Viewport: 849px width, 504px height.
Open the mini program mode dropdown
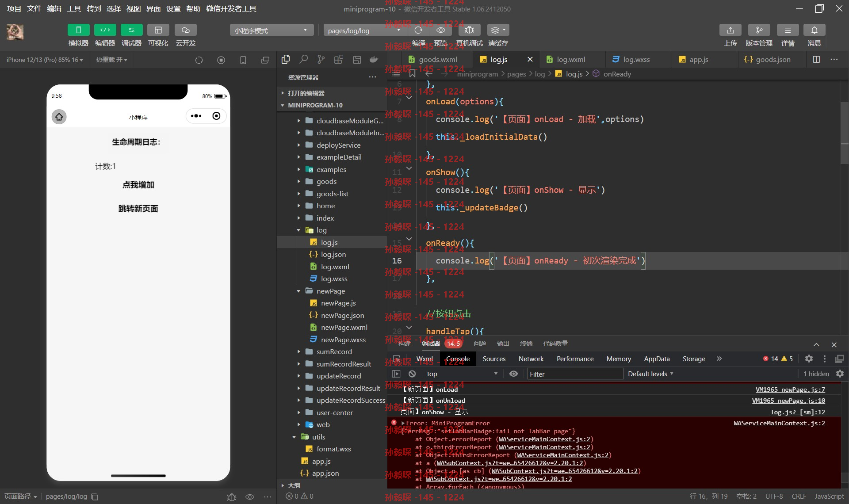272,30
